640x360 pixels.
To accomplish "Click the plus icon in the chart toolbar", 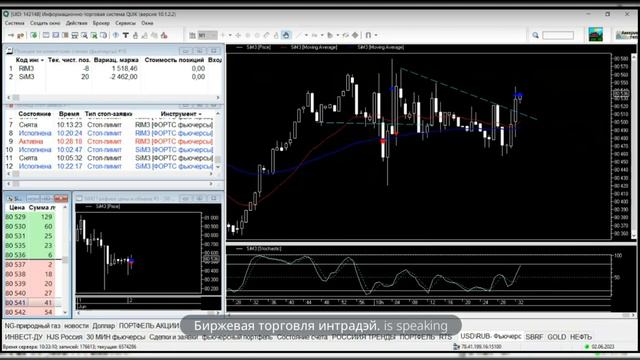I will pos(223,36).
